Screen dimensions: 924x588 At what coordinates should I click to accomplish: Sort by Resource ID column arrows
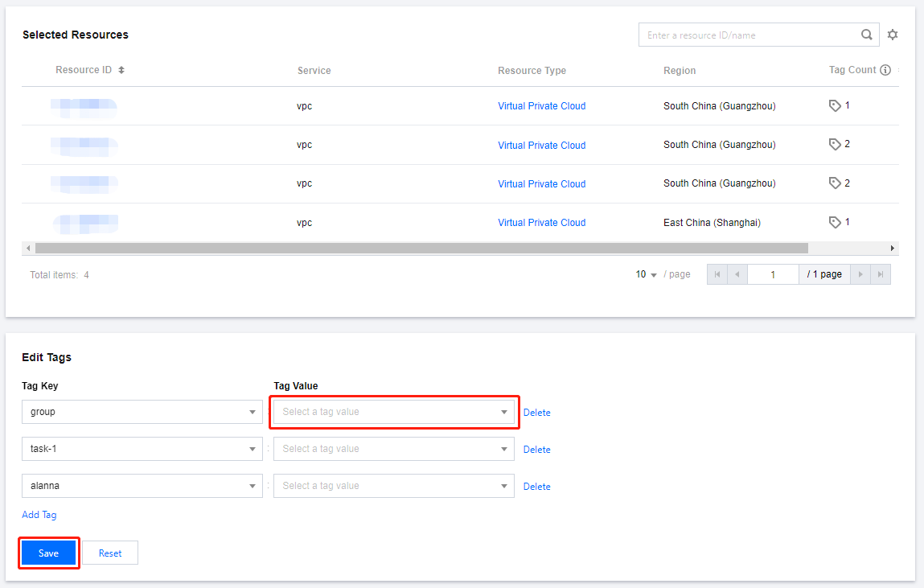pyautogui.click(x=121, y=70)
